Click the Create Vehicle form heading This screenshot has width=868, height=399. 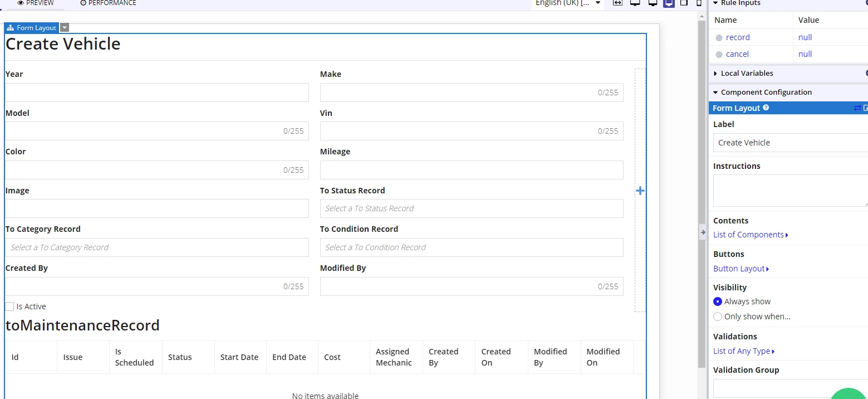tap(63, 44)
